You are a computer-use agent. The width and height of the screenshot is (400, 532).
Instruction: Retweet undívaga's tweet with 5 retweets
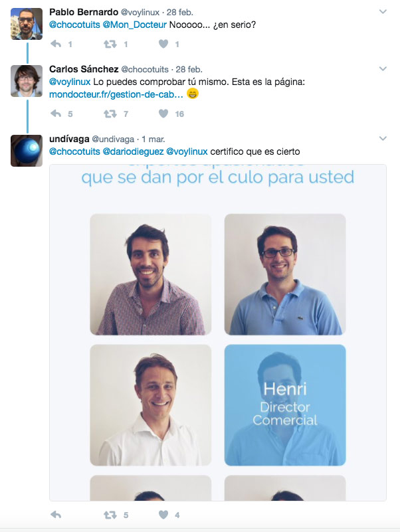click(110, 515)
